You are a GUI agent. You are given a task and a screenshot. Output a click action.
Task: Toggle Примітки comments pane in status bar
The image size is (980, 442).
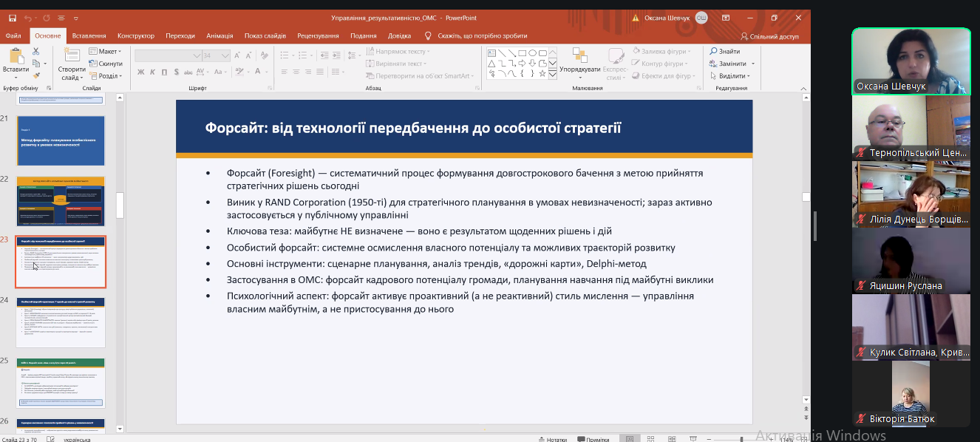(593, 438)
